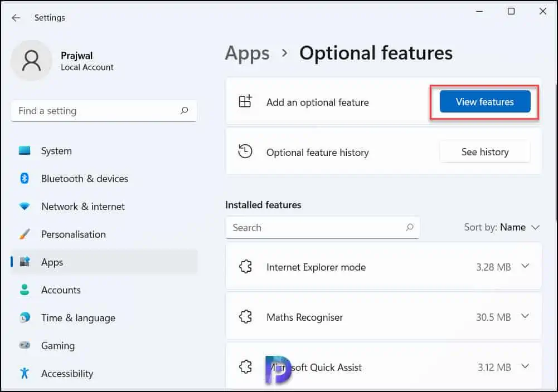Click the Installed features heading

(263, 205)
